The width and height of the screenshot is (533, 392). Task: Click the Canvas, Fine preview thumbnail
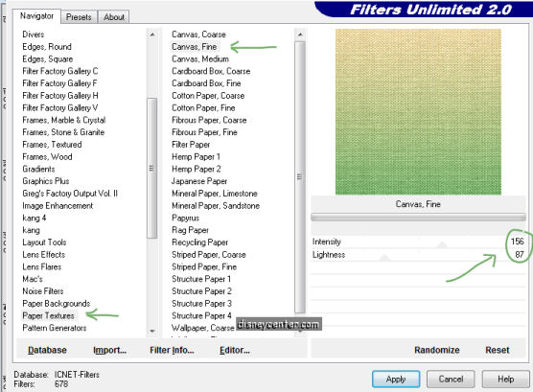(418, 112)
